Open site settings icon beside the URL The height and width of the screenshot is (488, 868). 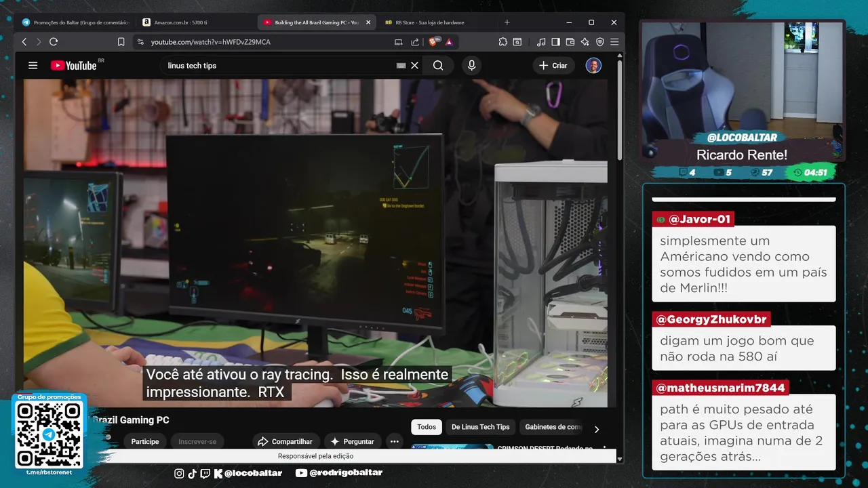pos(140,42)
